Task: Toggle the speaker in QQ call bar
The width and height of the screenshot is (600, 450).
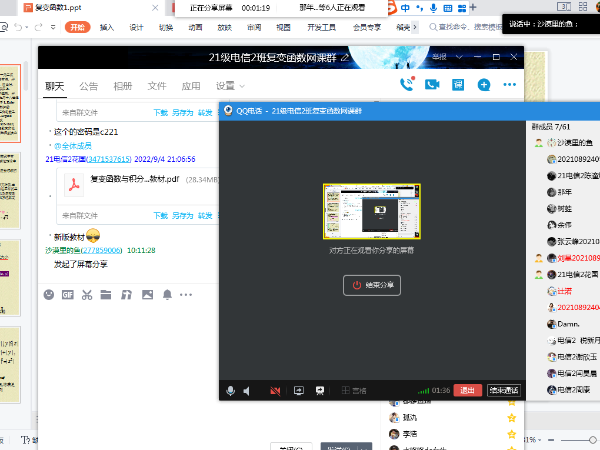Action: click(247, 391)
